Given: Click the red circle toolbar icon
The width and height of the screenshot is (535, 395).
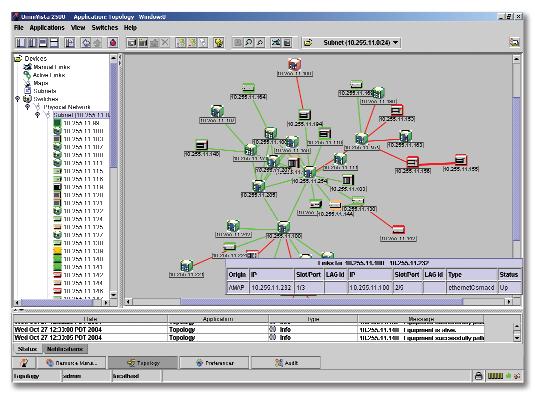Looking at the screenshot, I should click(113, 43).
